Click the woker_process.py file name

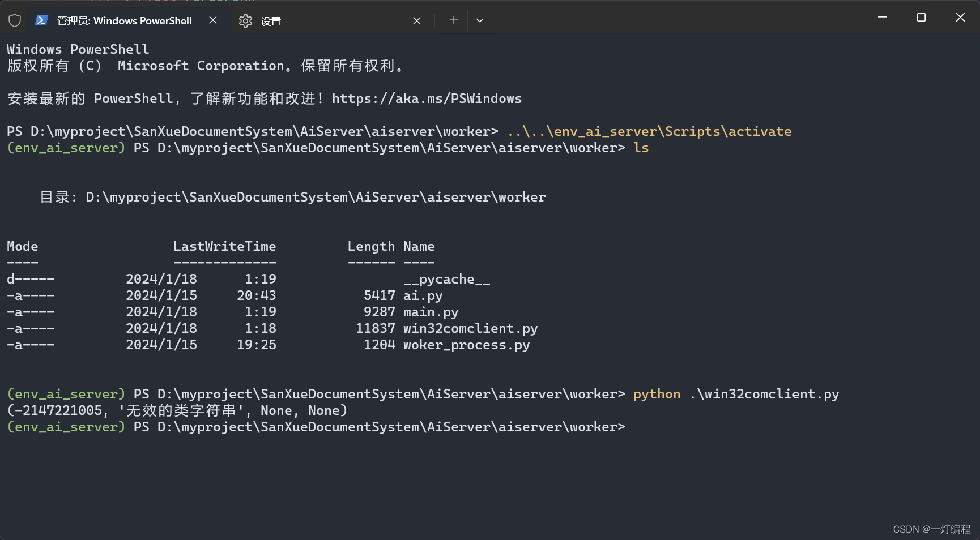(x=467, y=345)
